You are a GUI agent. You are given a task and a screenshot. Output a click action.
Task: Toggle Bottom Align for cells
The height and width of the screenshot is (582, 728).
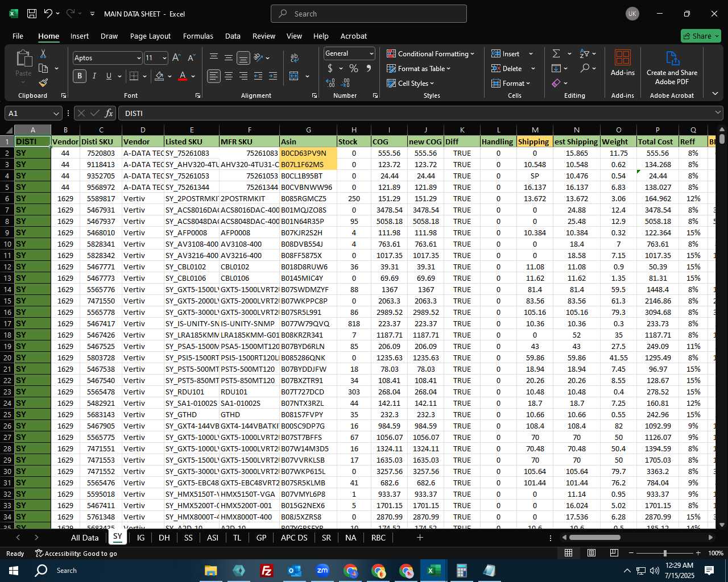[243, 58]
